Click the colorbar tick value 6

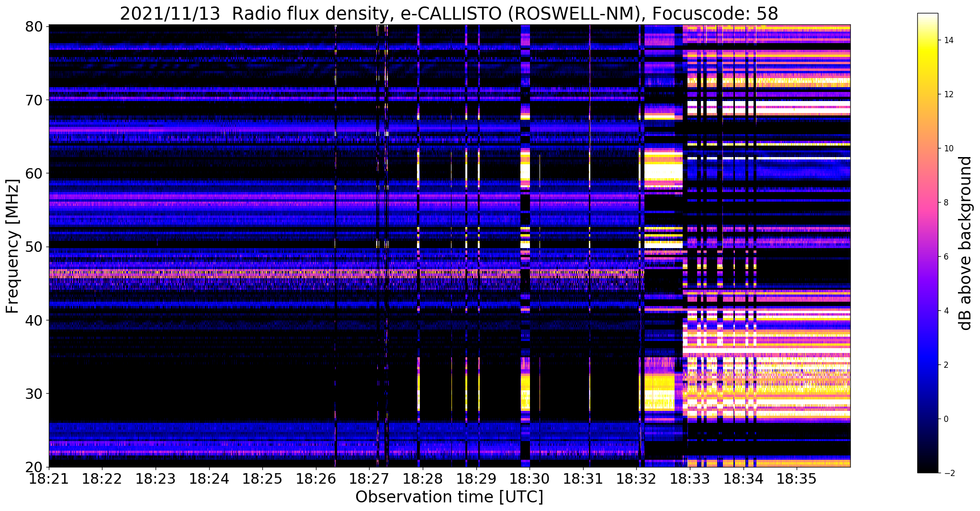(946, 257)
